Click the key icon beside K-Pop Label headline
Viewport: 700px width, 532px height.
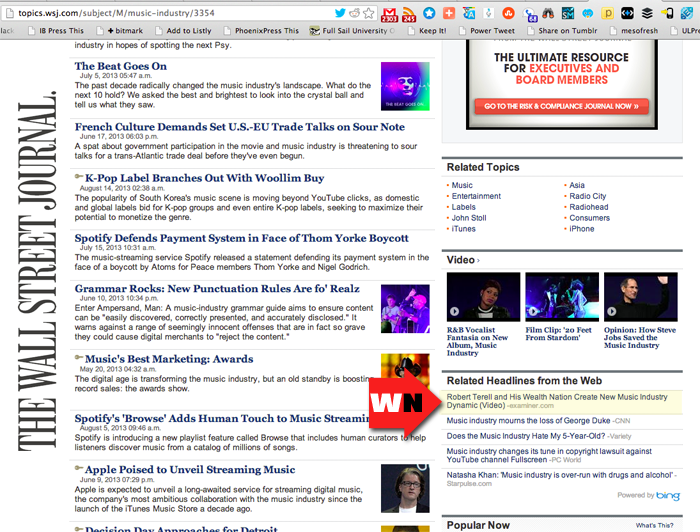coord(79,176)
